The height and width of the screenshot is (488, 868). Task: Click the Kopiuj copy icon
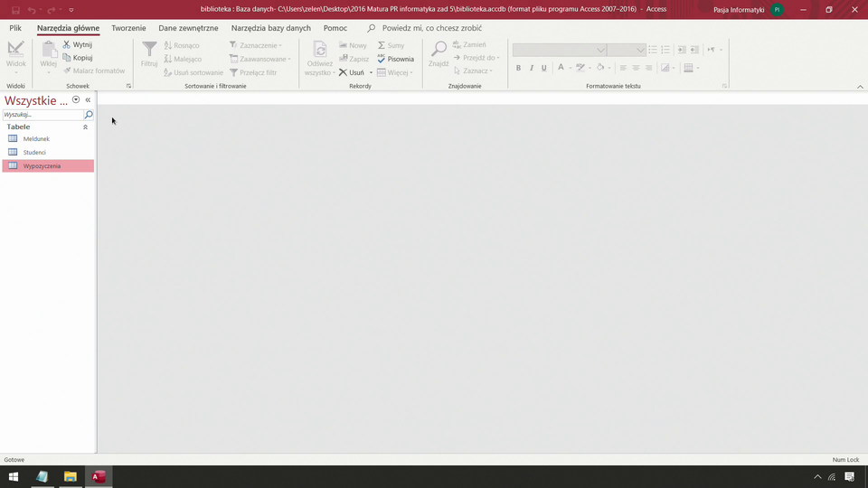tap(67, 58)
